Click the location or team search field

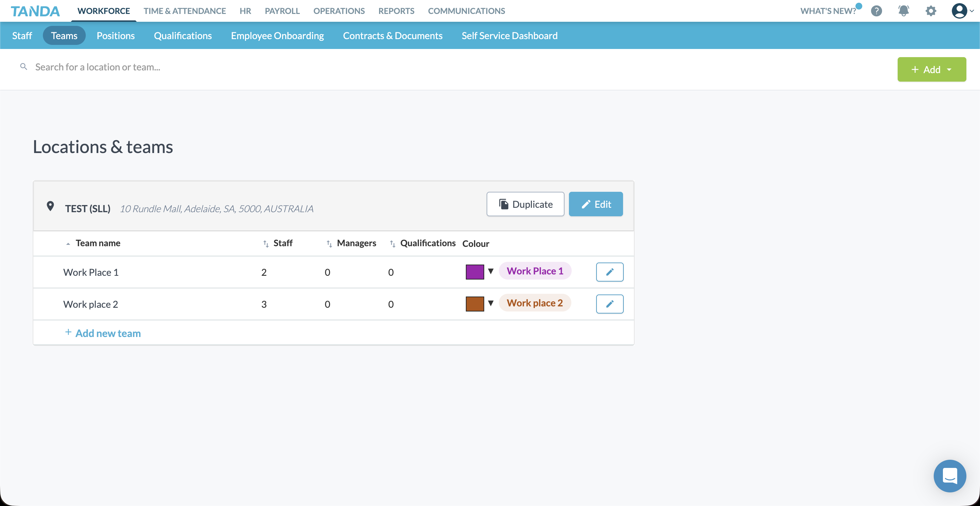click(x=152, y=67)
